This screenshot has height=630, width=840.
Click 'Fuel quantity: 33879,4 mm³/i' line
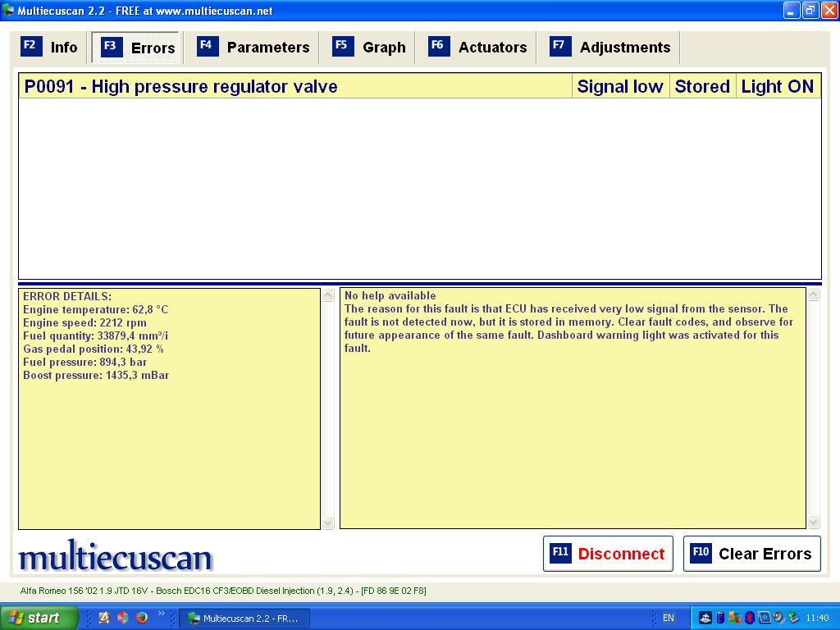95,336
